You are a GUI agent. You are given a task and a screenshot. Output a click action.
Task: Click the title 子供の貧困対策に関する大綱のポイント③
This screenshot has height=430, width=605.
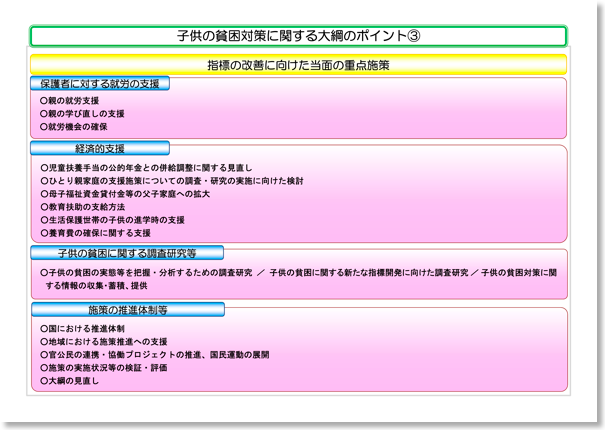(298, 36)
